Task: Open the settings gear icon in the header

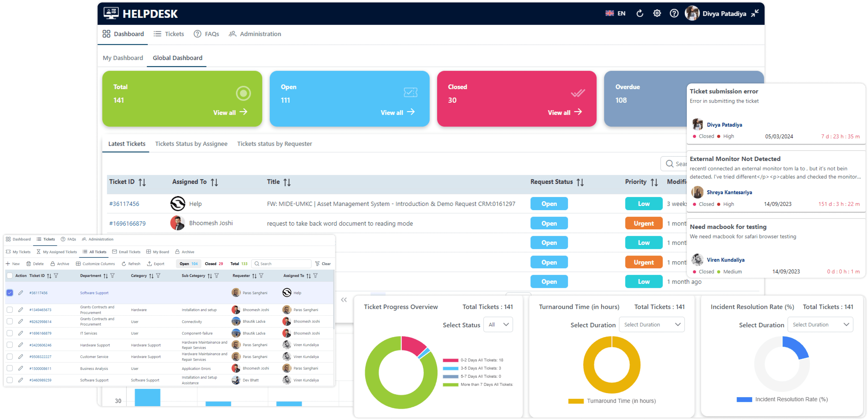Action: tap(657, 14)
